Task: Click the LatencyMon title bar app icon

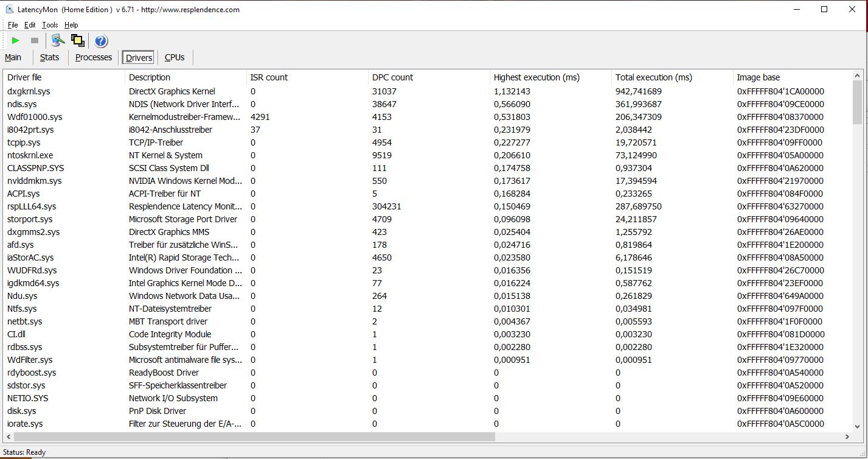Action: (10, 9)
